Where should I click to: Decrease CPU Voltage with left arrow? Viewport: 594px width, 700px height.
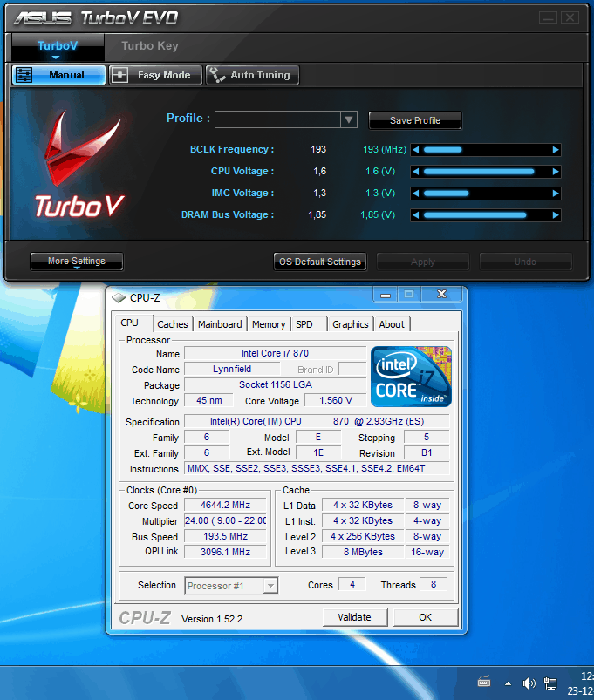416,172
